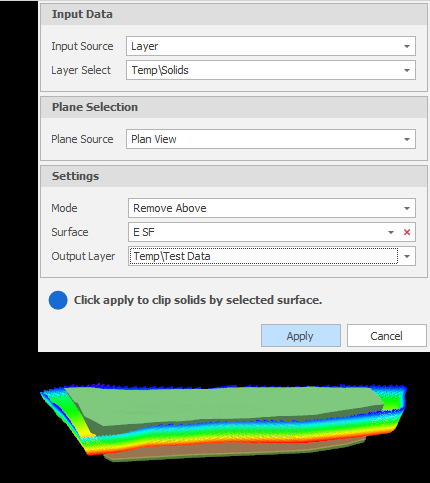Click the Apply button

click(301, 336)
